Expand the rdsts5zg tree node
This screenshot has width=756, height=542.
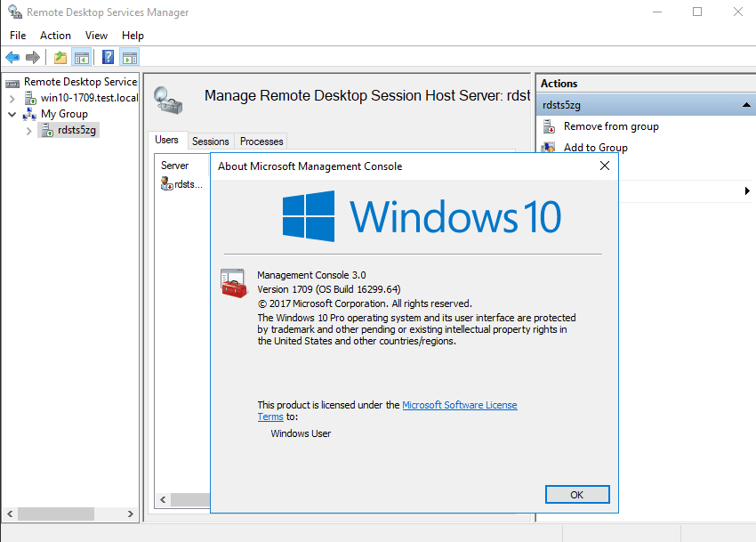29,130
